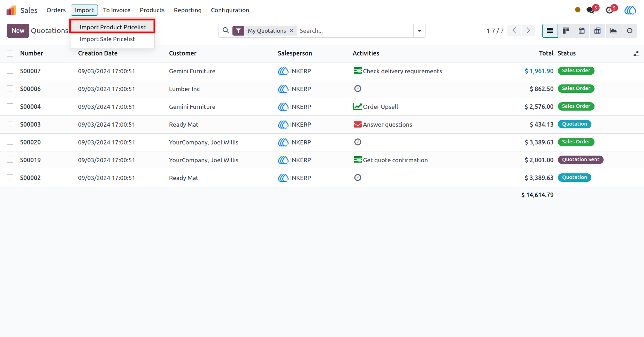Viewport: 644px width, 337px height.
Task: Switch to list view
Action: click(550, 31)
